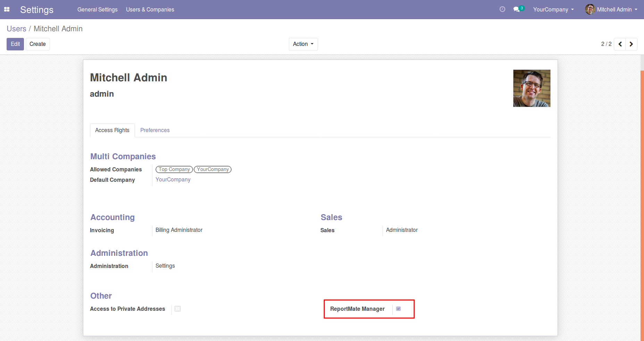Go to next user record arrow

pyautogui.click(x=631, y=44)
